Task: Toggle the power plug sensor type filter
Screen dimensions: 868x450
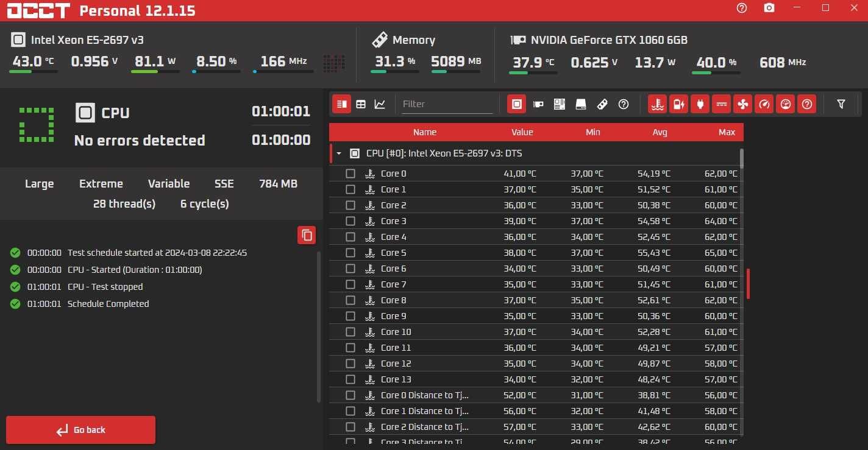Action: 700,104
